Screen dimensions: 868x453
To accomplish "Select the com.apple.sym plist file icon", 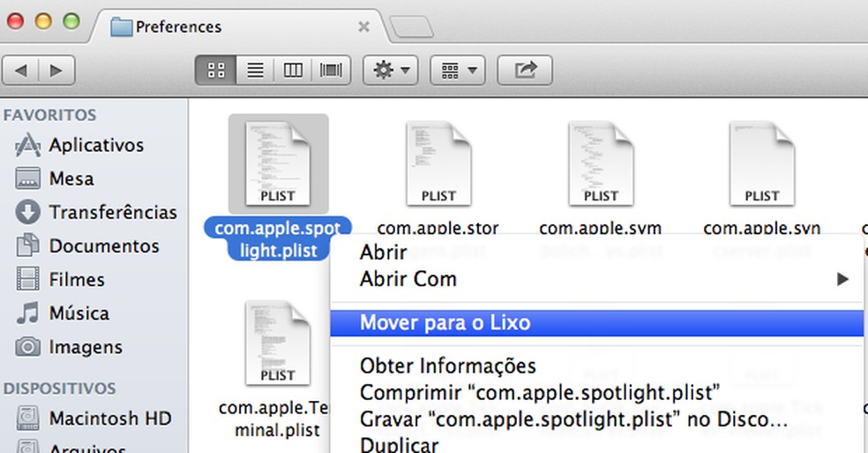I will [x=601, y=164].
